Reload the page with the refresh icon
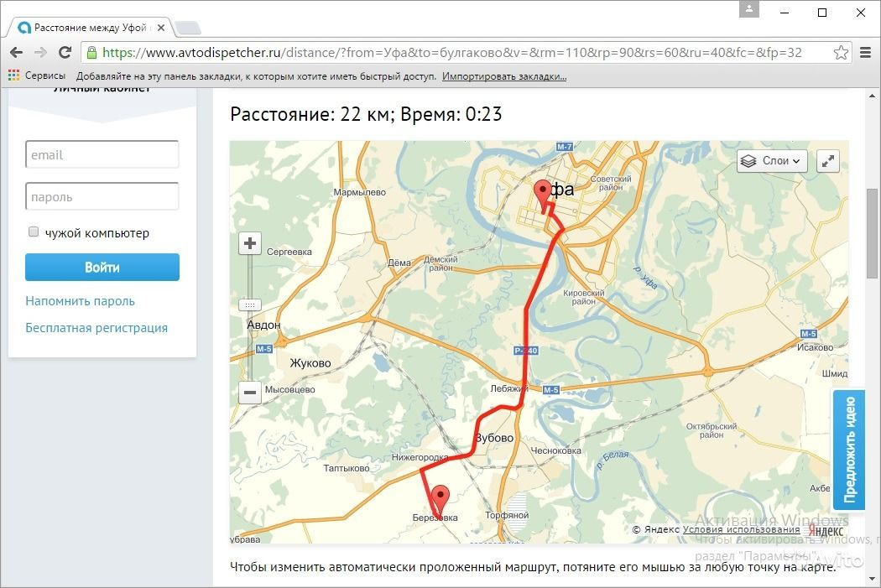Screen dimensions: 881x588 coord(65,52)
